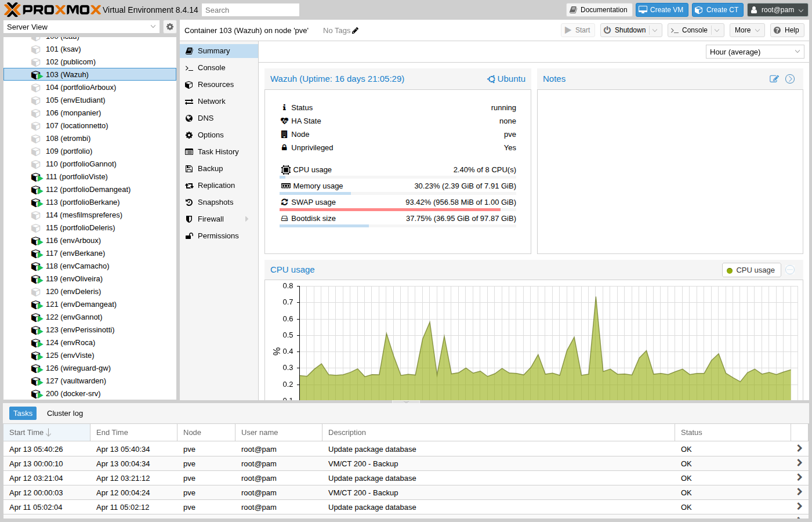
Task: Click the container icon for 122 (envGannot)
Action: point(37,317)
